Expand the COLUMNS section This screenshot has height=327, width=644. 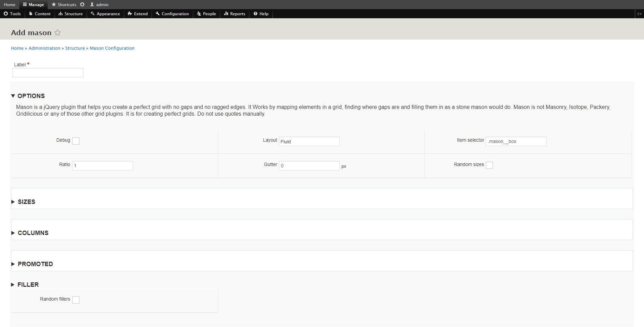33,233
